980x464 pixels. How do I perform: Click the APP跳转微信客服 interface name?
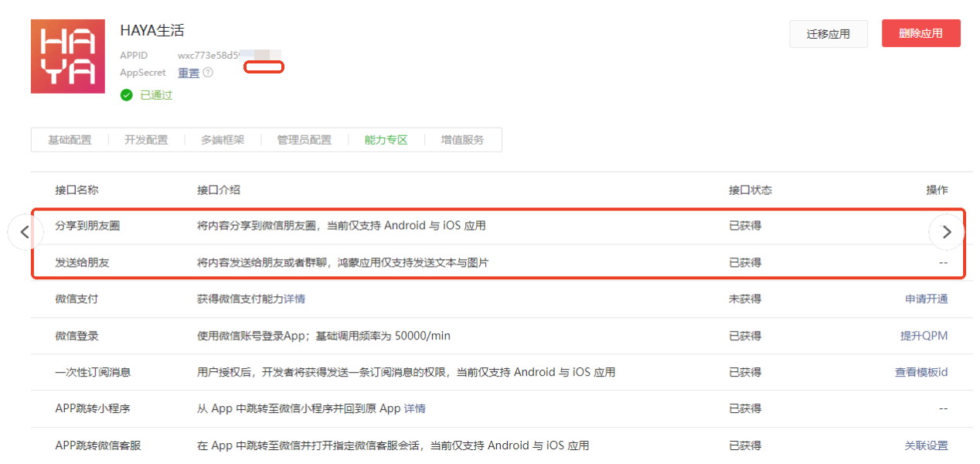[98, 445]
